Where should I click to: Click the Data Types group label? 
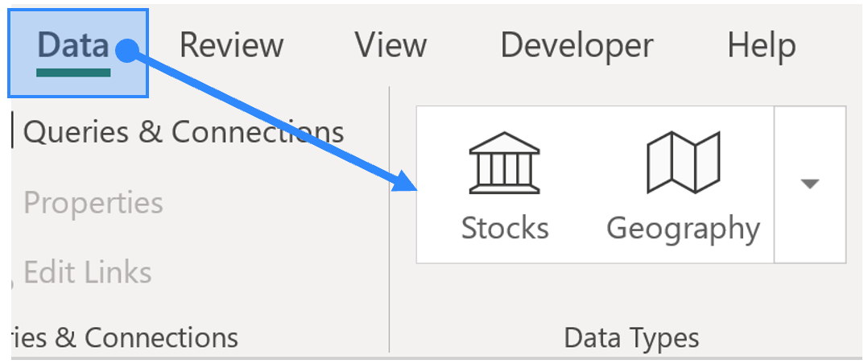tap(631, 338)
